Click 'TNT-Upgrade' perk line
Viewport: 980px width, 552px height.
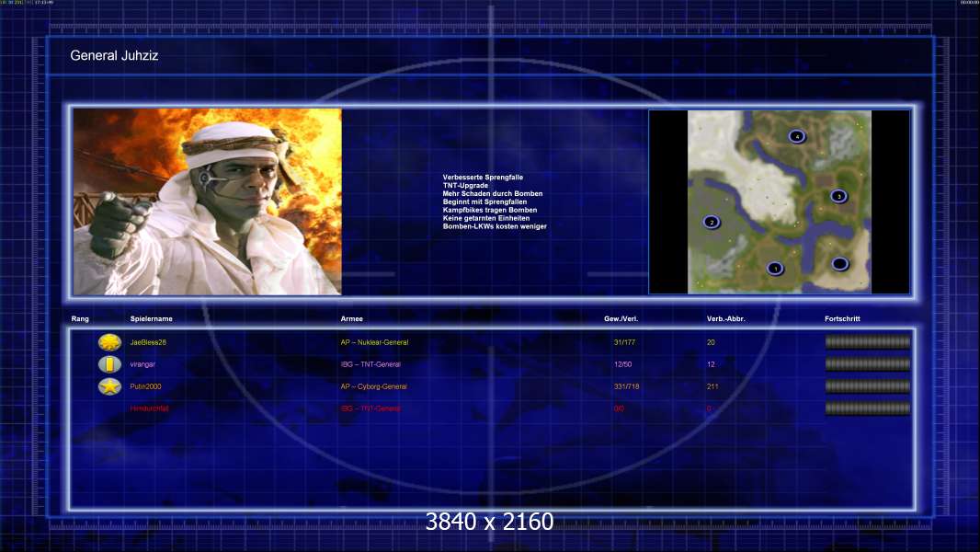[465, 186]
